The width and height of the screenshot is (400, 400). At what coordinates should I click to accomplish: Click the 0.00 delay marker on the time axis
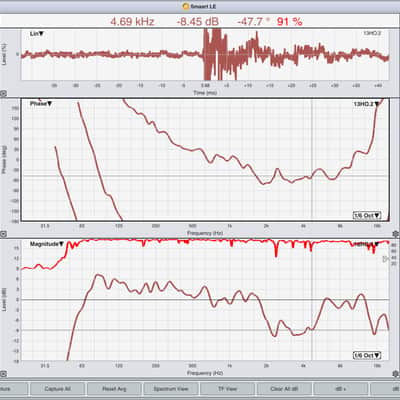click(205, 86)
